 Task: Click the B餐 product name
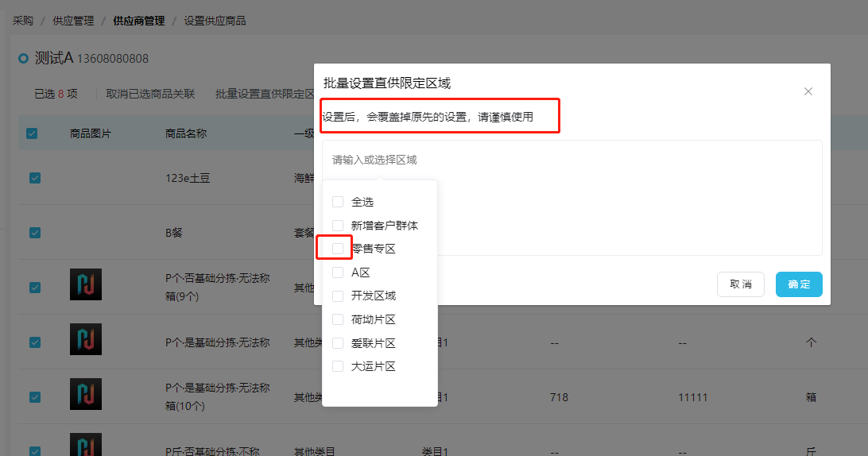[x=174, y=233]
